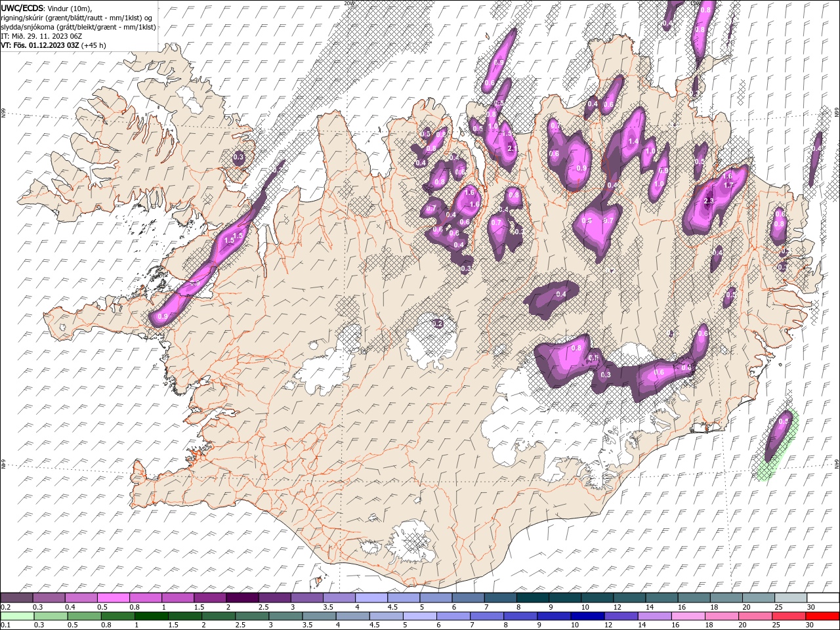Pick the upper legend purple swatch labeled 1.5

pyautogui.click(x=210, y=597)
